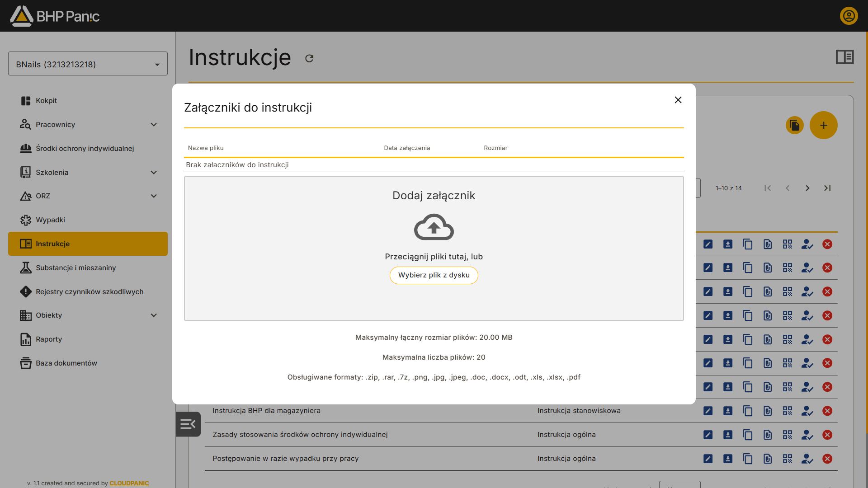Open Kokpit in the sidebar
The width and height of the screenshot is (868, 488).
point(88,101)
